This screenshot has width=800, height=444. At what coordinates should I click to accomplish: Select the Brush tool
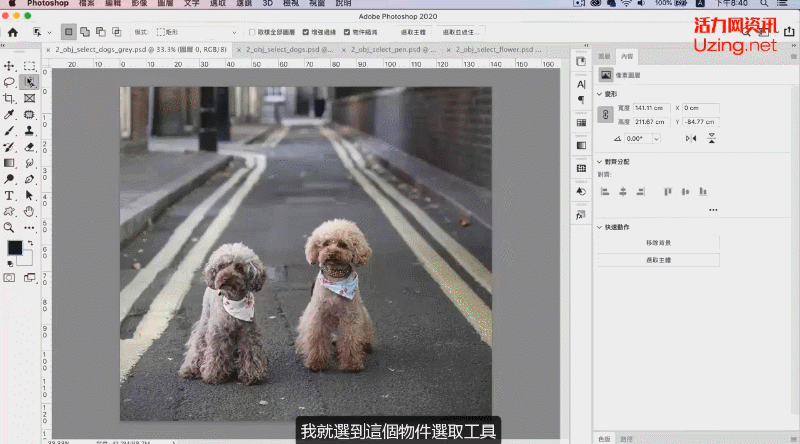(x=9, y=131)
